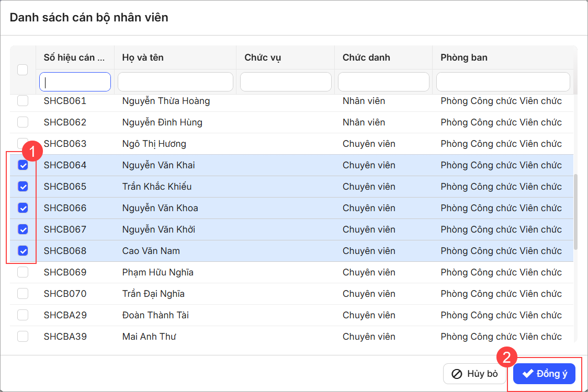This screenshot has width=588, height=392.
Task: Uncheck the SHCB064 Nguyễn Văn Khai row
Action: click(x=23, y=165)
